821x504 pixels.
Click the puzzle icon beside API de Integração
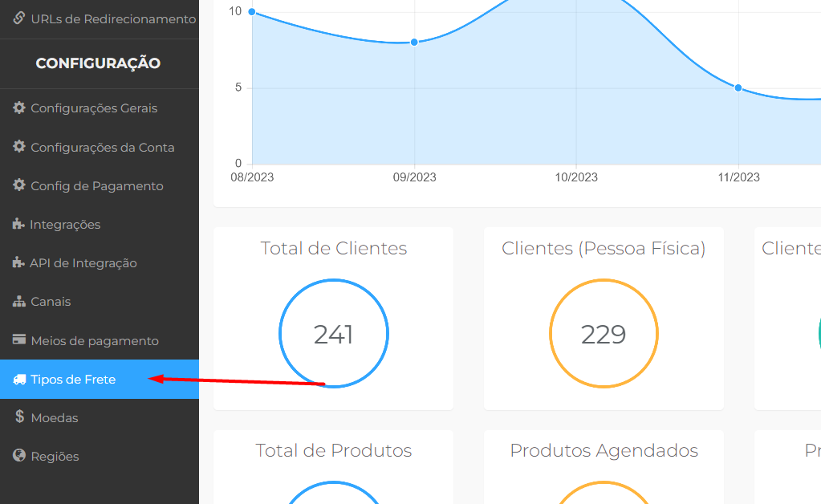tap(18, 262)
